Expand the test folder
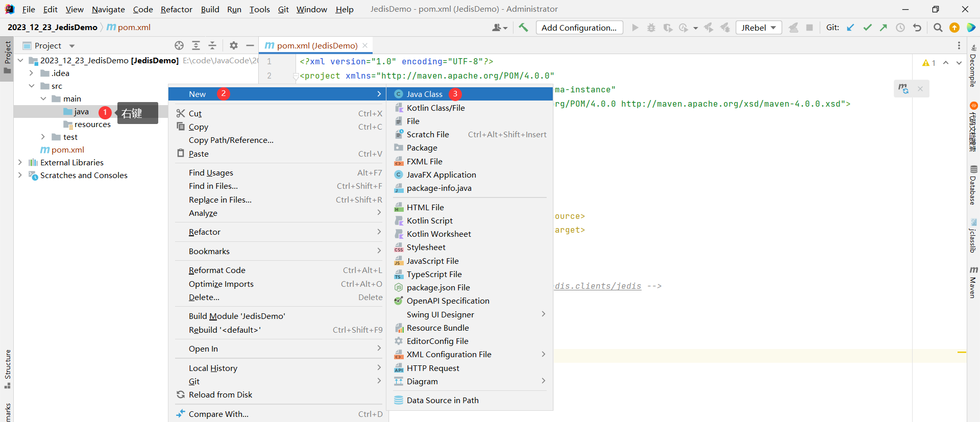Viewport: 980px width, 422px height. click(43, 137)
